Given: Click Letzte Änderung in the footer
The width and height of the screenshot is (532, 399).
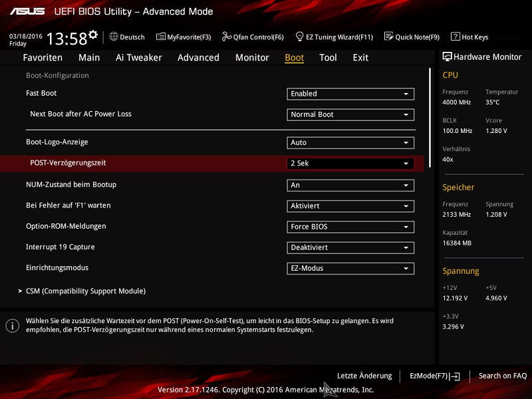Looking at the screenshot, I should click(364, 376).
